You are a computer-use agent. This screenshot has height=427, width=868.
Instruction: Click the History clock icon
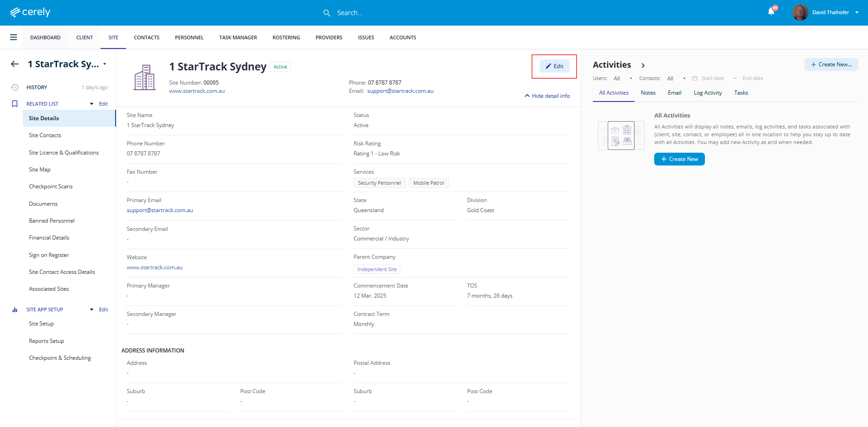click(x=15, y=87)
